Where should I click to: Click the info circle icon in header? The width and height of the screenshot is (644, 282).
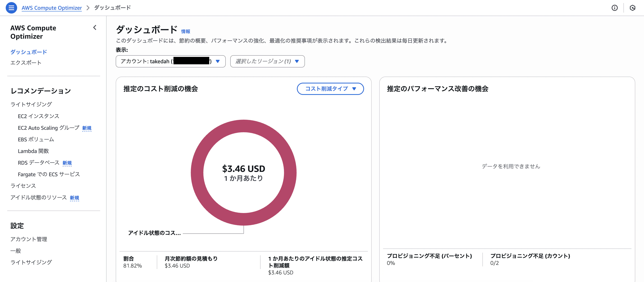(x=615, y=8)
